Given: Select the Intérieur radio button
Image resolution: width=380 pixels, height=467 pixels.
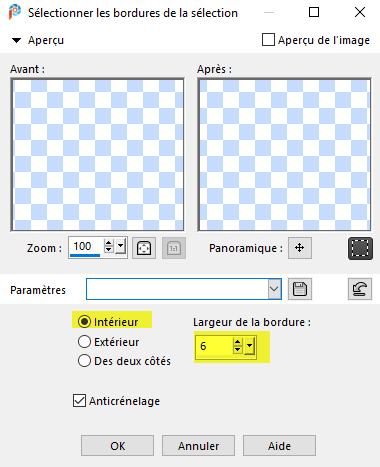Looking at the screenshot, I should [84, 322].
